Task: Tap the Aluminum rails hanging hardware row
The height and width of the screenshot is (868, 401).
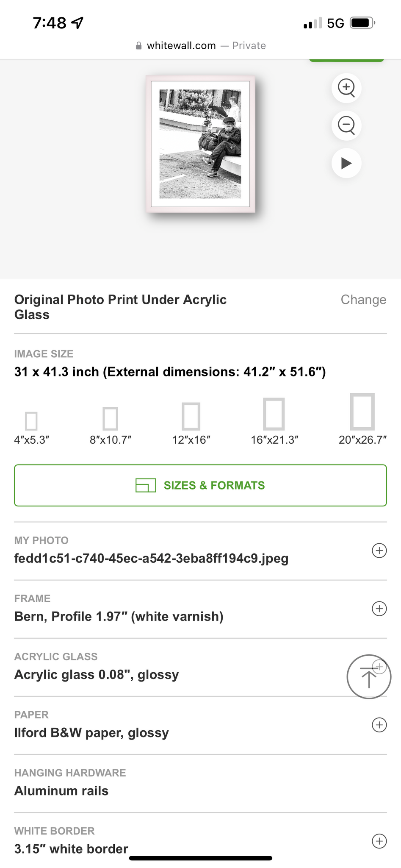Action: (x=61, y=791)
